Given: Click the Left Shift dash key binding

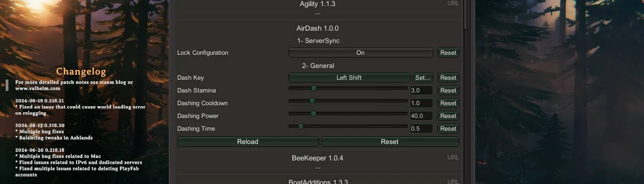Looking at the screenshot, I should [x=349, y=78].
